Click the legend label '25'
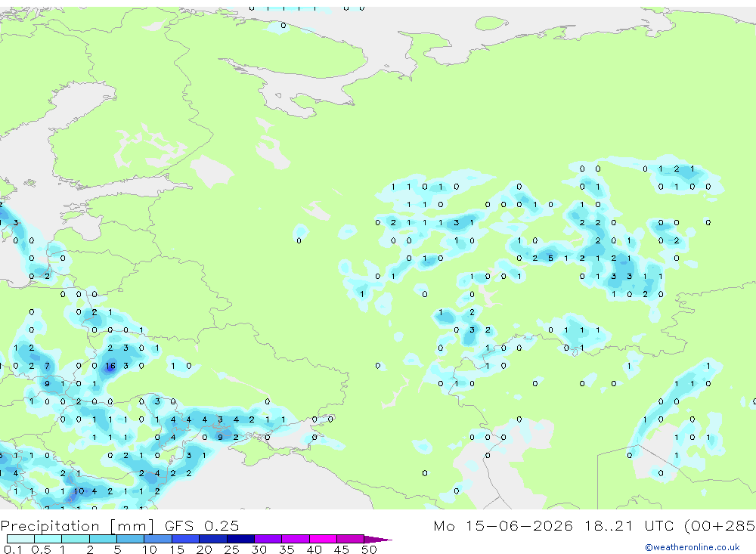756x554 pixels. click(232, 549)
